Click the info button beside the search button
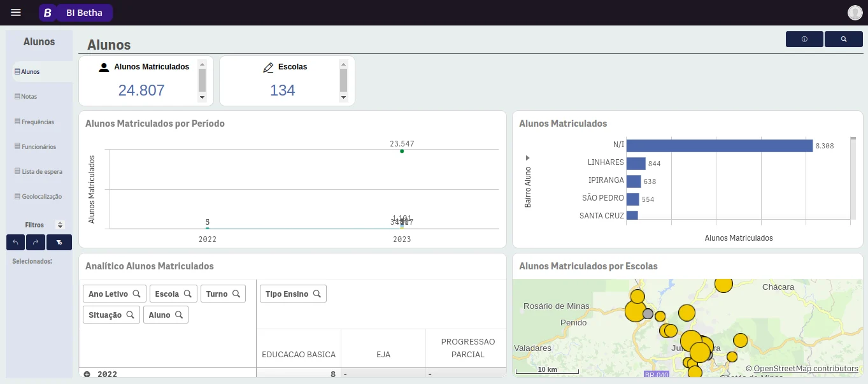The height and width of the screenshot is (384, 868). click(x=804, y=39)
